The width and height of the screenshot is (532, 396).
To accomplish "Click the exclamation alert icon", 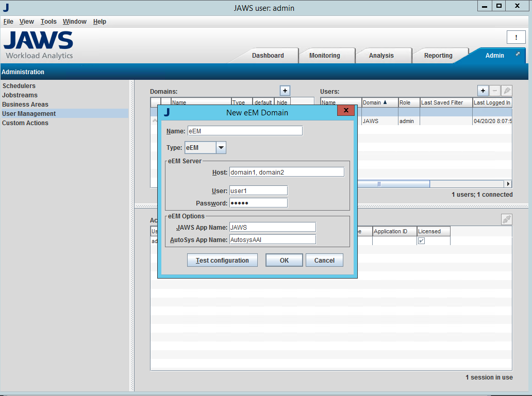I will point(516,37).
